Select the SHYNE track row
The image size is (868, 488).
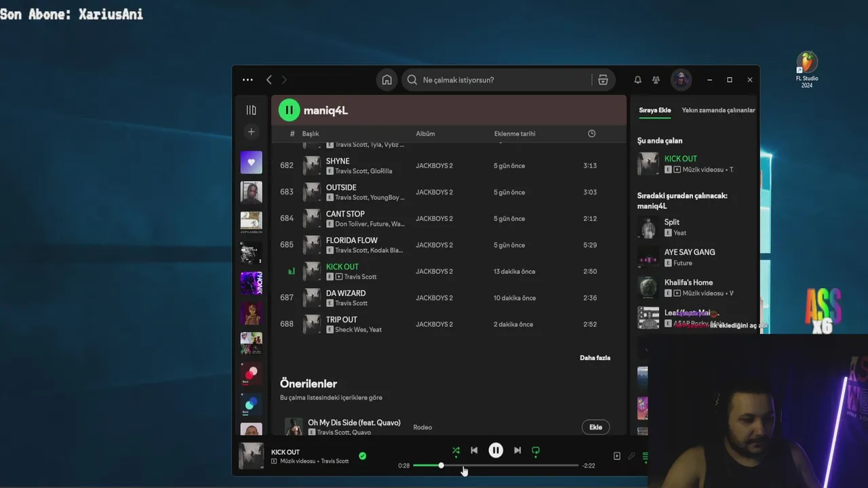(448, 165)
